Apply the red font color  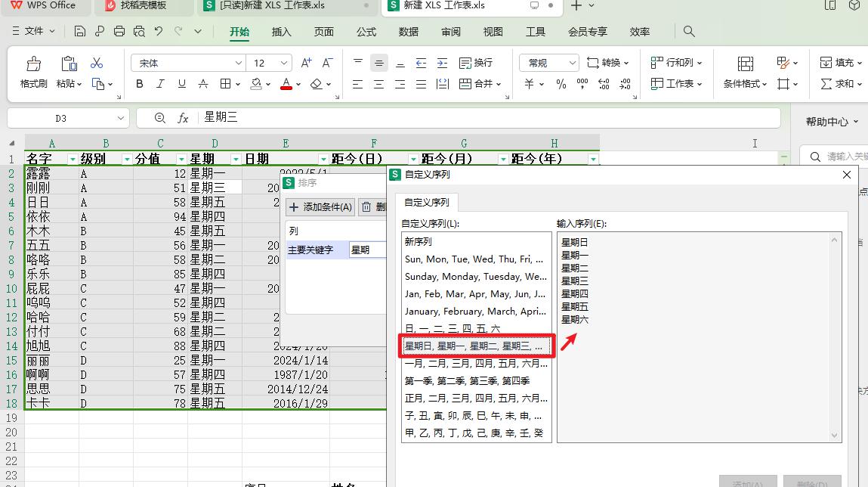coord(286,84)
